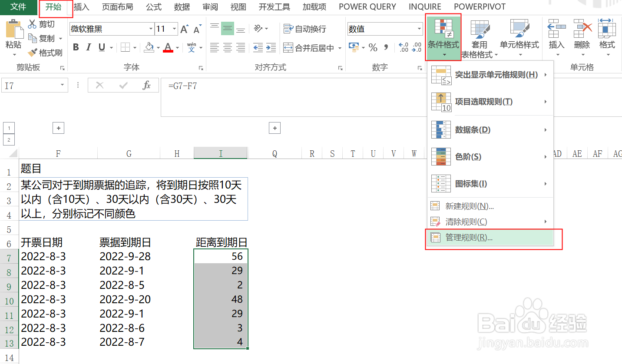Screen dimensions: 622x364
Task: Click the increase indent icon
Action: pyautogui.click(x=271, y=47)
